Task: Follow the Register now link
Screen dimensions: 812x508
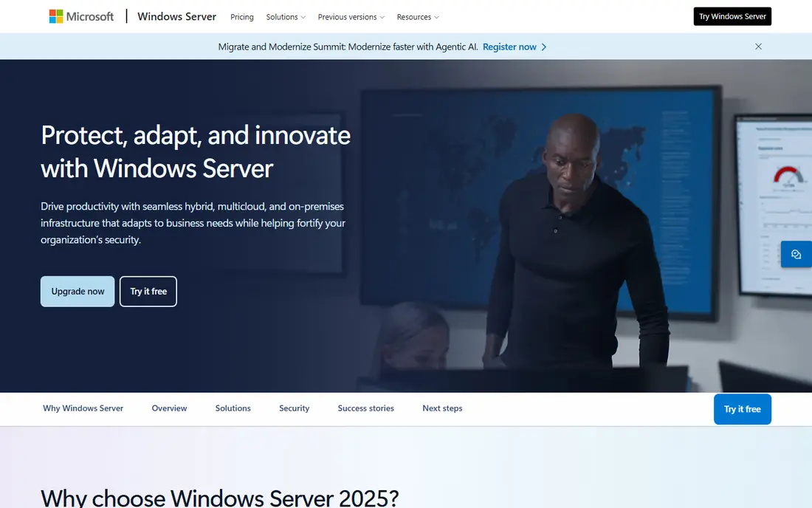Action: [x=509, y=47]
